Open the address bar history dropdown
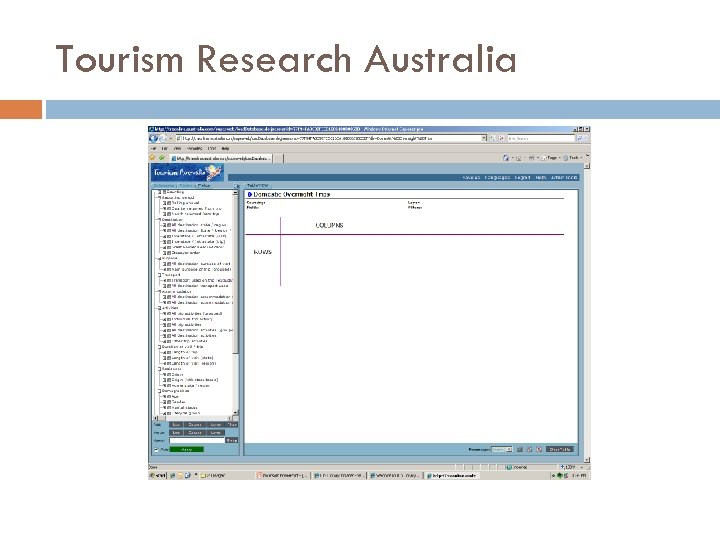The width and height of the screenshot is (720, 540). tap(484, 138)
